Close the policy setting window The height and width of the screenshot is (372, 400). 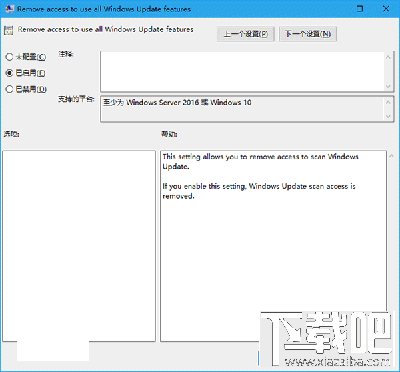click(x=386, y=9)
